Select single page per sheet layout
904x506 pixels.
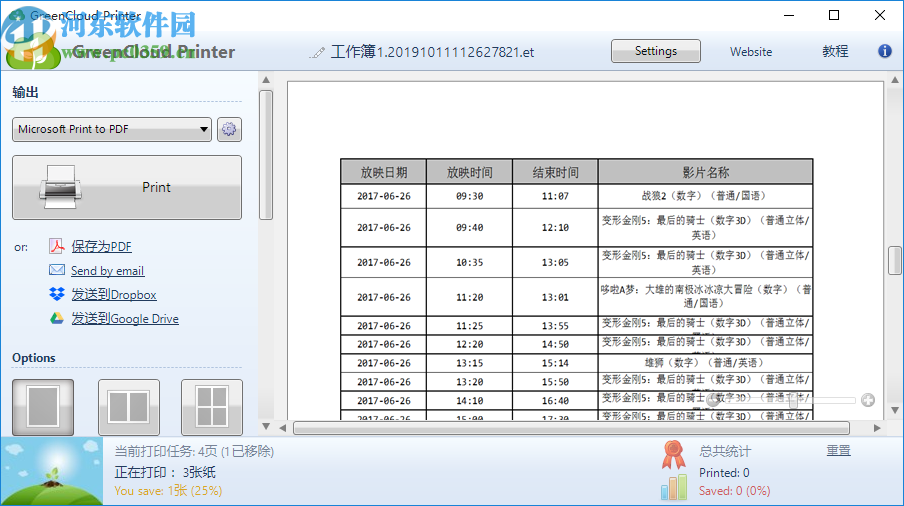click(43, 407)
